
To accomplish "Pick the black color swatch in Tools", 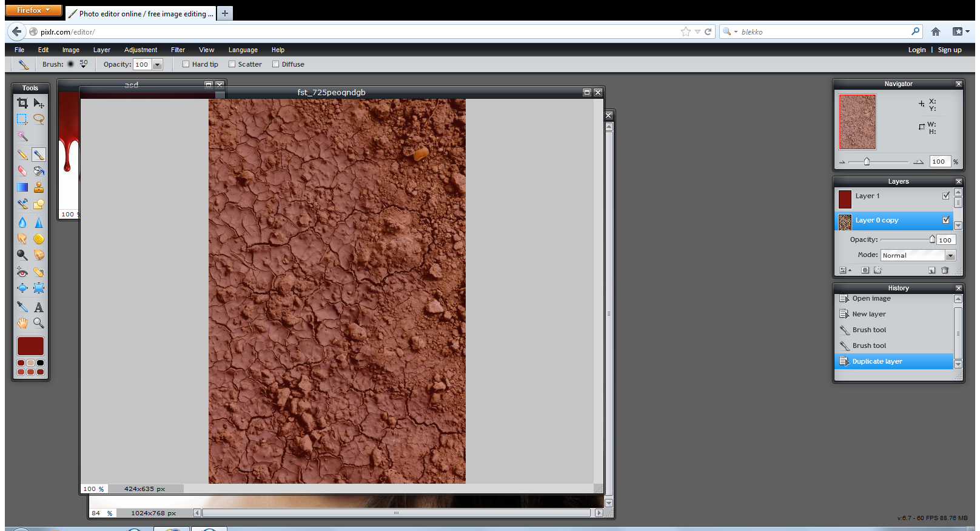I will 40,363.
